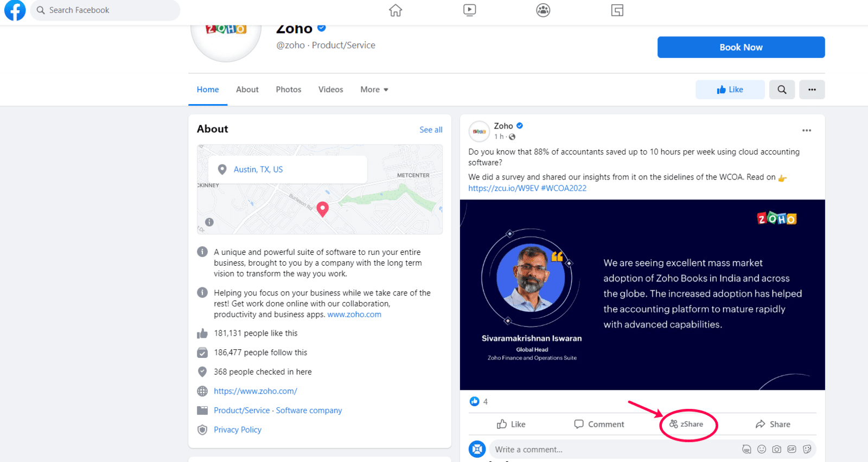Click the zShare button
Screen dimensions: 868x462
(686, 424)
